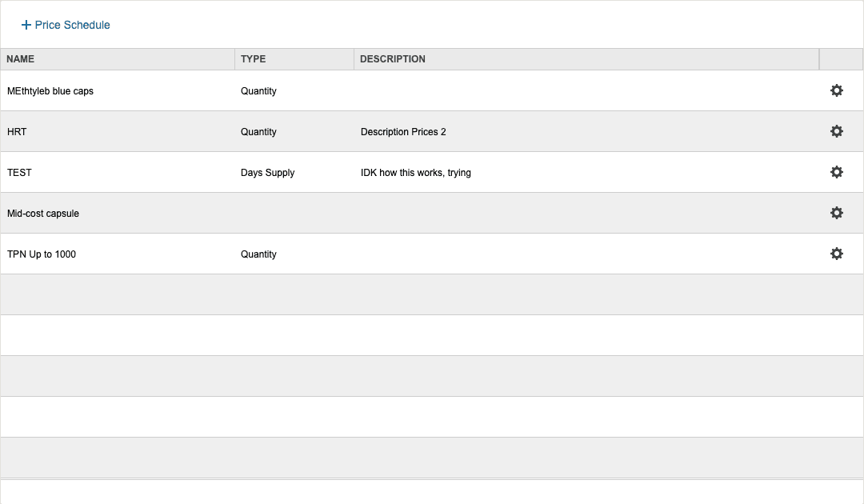
Task: Select the HRT schedule name
Action: [x=17, y=132]
